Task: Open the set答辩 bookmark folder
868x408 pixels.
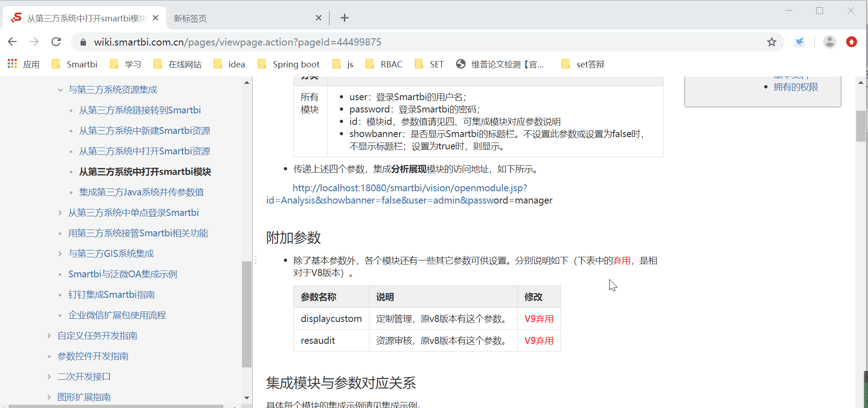Action: click(x=583, y=64)
